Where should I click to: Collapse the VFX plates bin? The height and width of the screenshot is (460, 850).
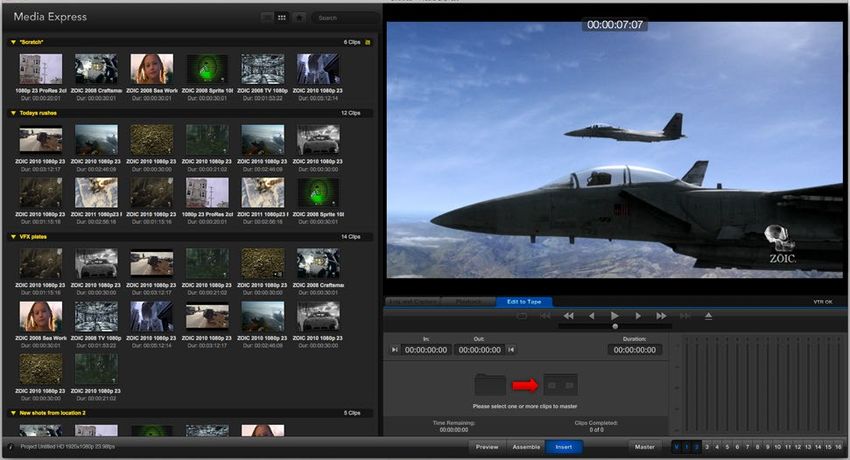(x=11, y=237)
